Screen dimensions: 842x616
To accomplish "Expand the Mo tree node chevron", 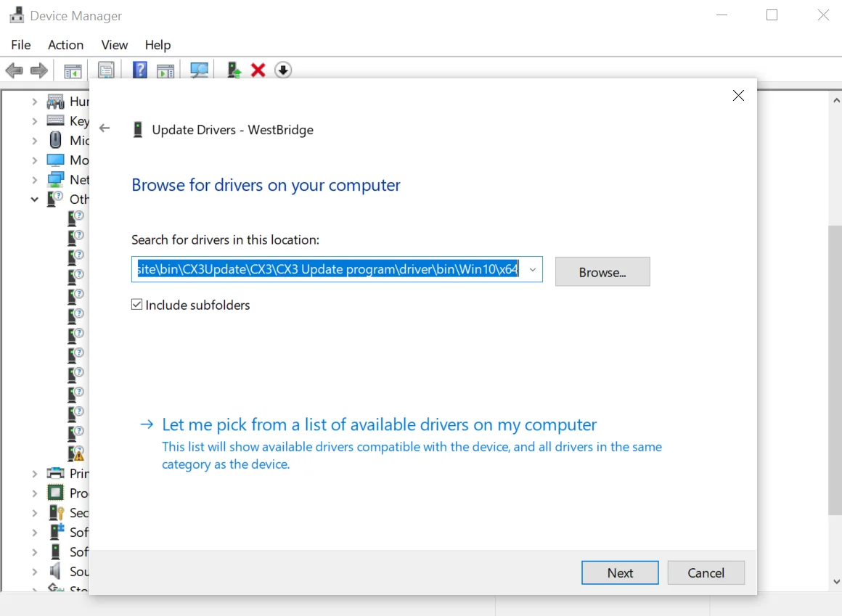I will [x=34, y=160].
